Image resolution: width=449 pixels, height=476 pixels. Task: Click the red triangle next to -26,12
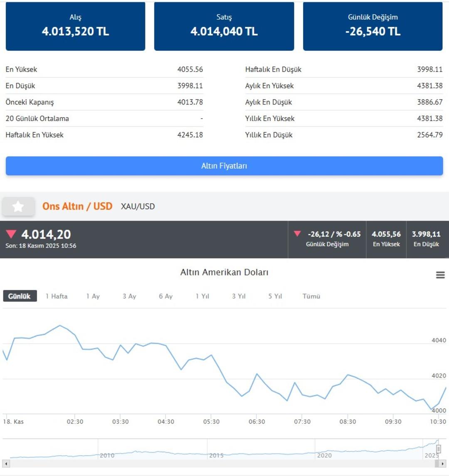click(x=297, y=234)
